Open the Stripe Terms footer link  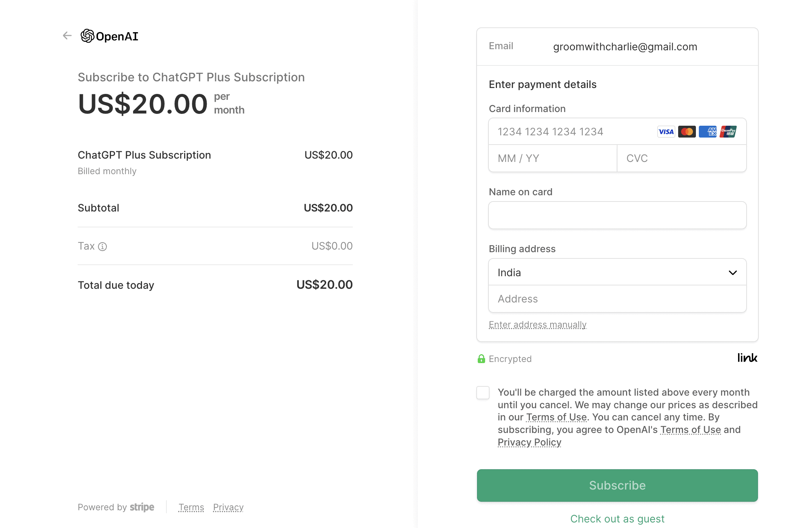[191, 507]
